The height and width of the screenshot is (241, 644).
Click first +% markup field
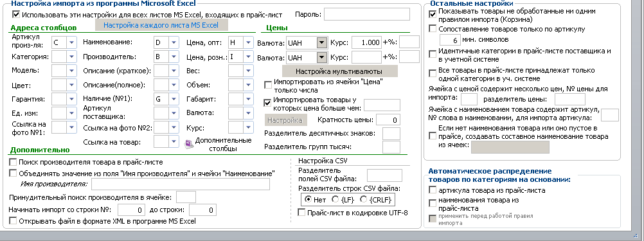[x=409, y=42]
